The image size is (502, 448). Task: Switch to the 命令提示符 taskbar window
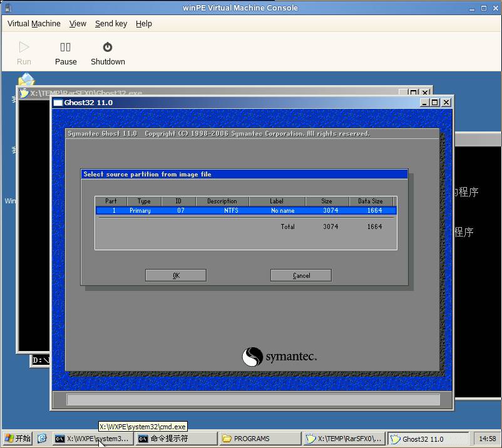click(x=176, y=439)
